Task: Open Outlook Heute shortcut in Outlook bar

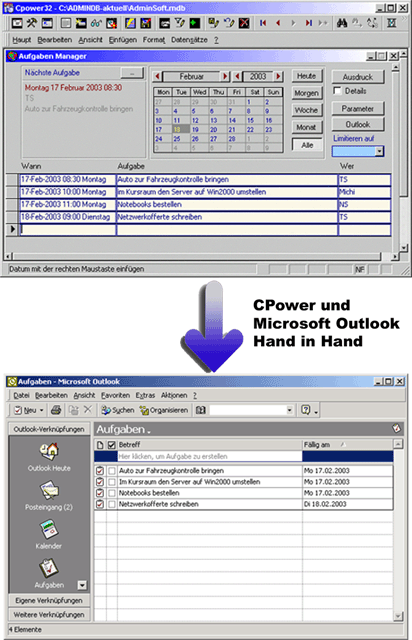Action: (49, 457)
